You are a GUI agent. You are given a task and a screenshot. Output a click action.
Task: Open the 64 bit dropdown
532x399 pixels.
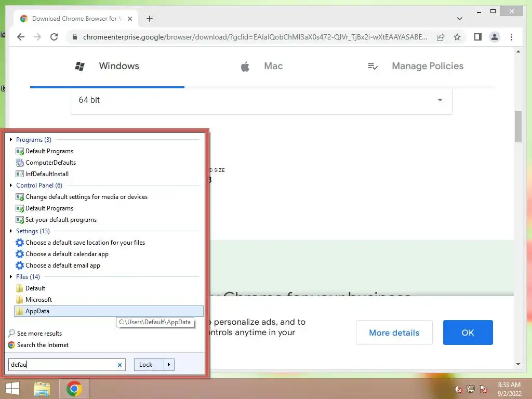pyautogui.click(x=261, y=100)
